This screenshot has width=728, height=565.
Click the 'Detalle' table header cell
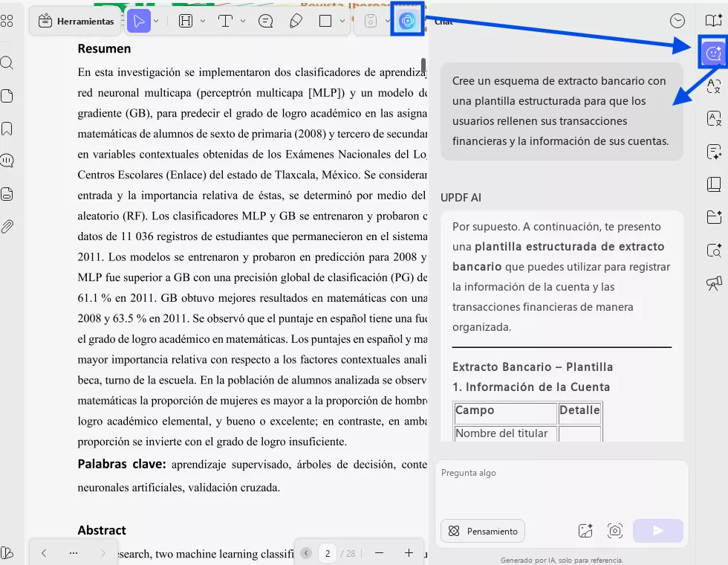[580, 413]
